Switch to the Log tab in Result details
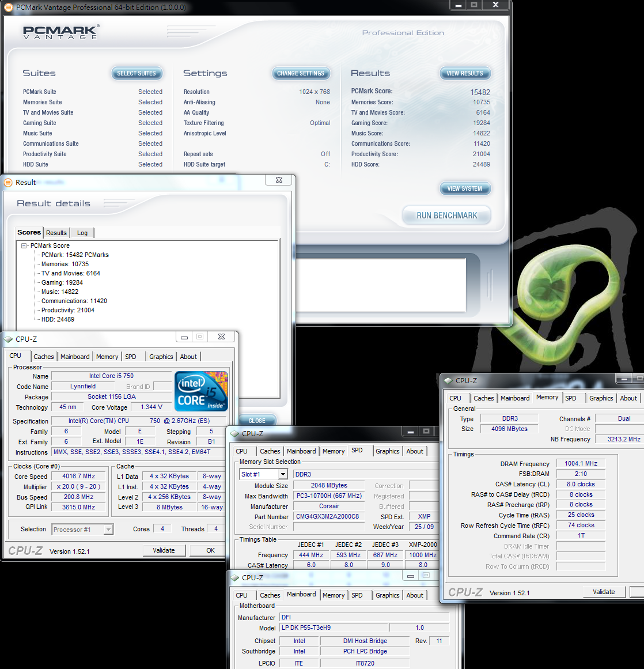 point(82,233)
